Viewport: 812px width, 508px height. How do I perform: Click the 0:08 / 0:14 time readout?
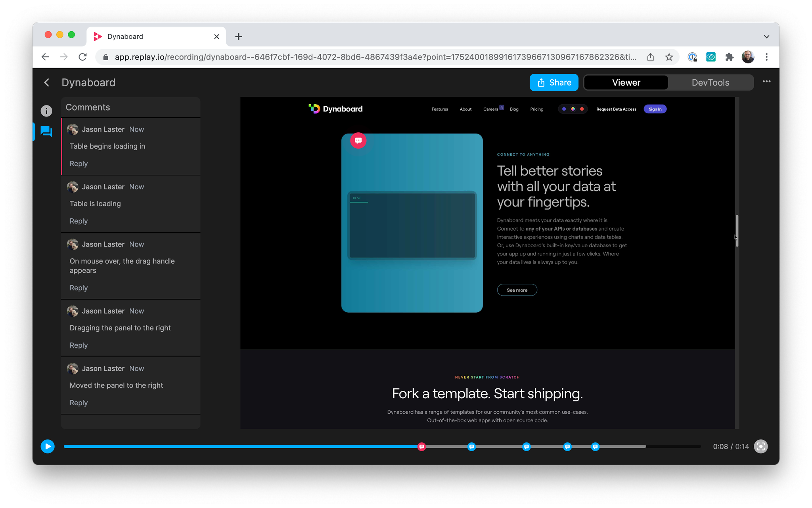[731, 447]
